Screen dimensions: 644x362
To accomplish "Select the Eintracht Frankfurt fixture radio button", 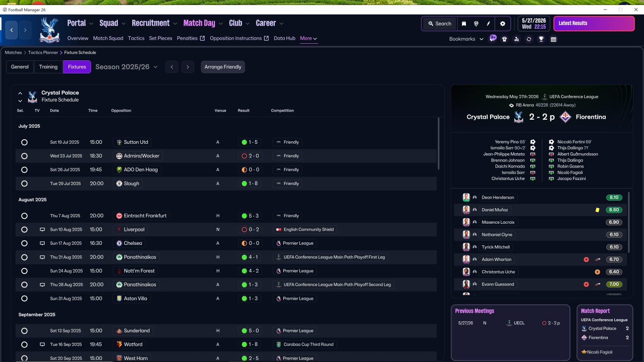I will [x=24, y=216].
